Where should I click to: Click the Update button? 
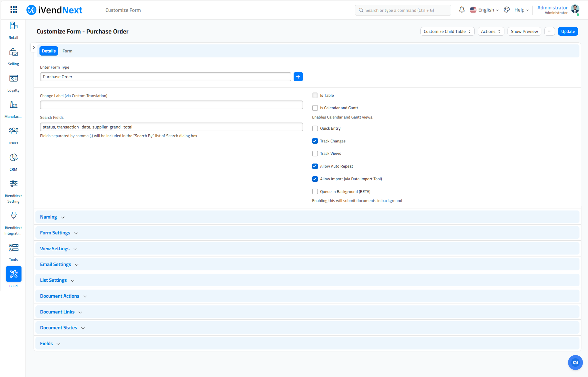[568, 31]
